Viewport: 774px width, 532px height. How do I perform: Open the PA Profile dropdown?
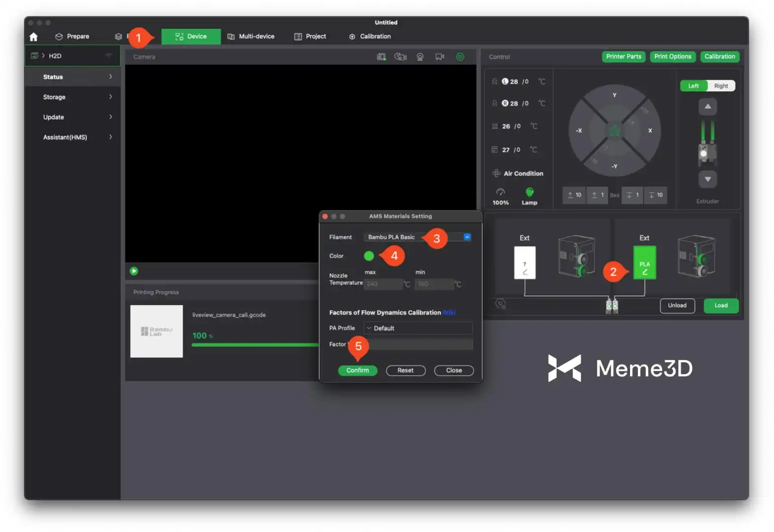418,328
